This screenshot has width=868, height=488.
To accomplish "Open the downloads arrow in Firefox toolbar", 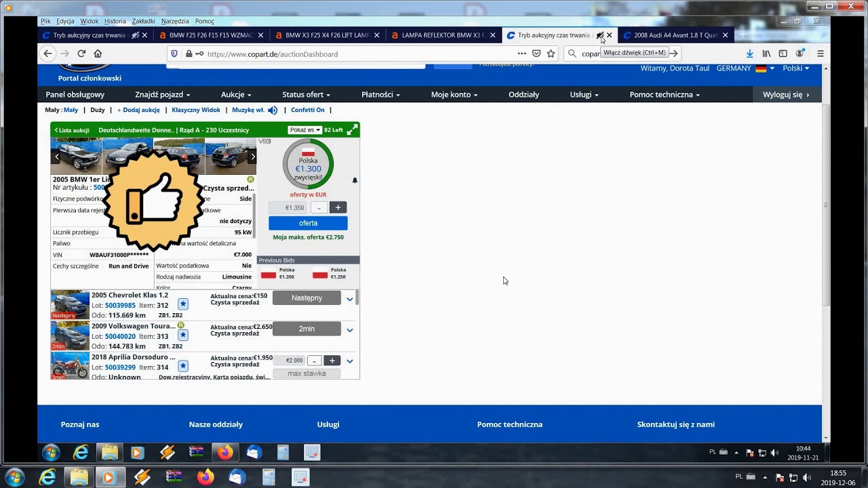I will pyautogui.click(x=749, y=54).
